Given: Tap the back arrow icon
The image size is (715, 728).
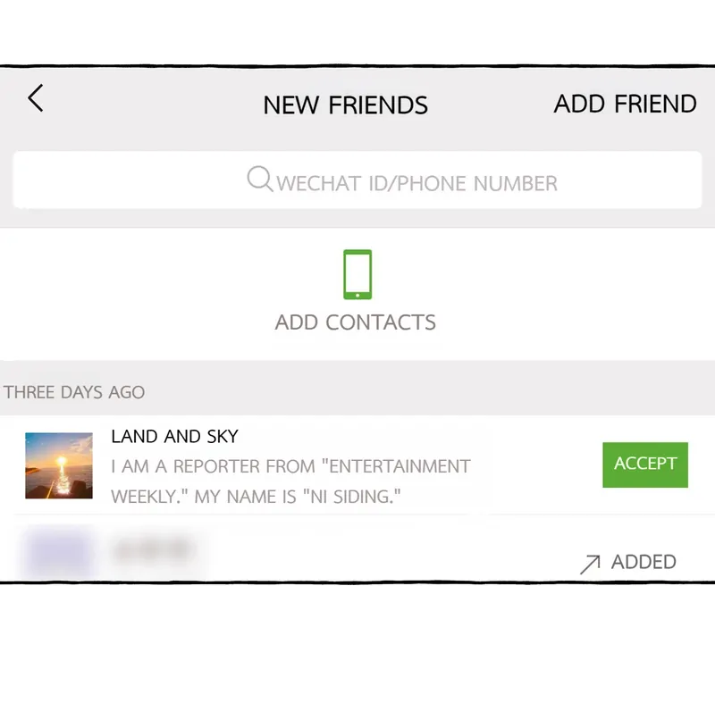Looking at the screenshot, I should click(35, 98).
